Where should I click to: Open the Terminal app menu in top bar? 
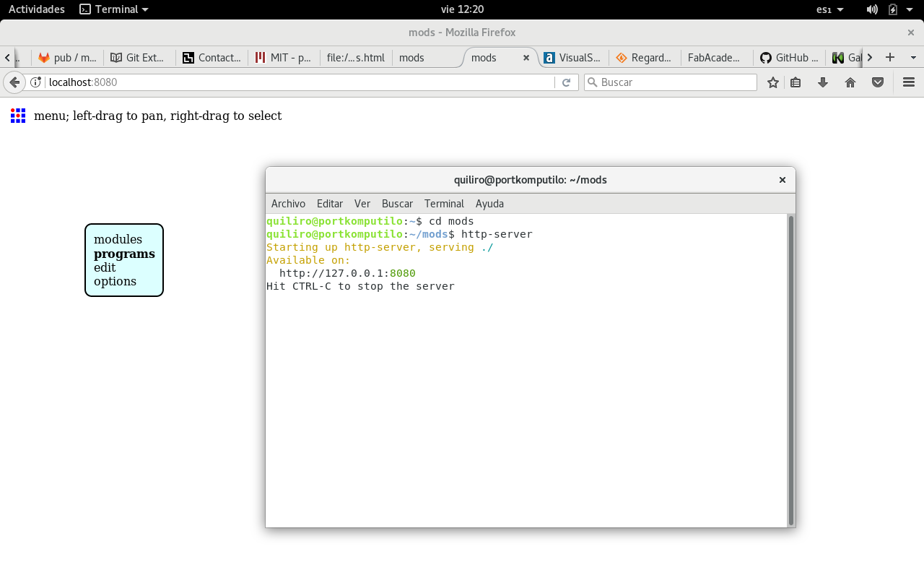coord(114,9)
